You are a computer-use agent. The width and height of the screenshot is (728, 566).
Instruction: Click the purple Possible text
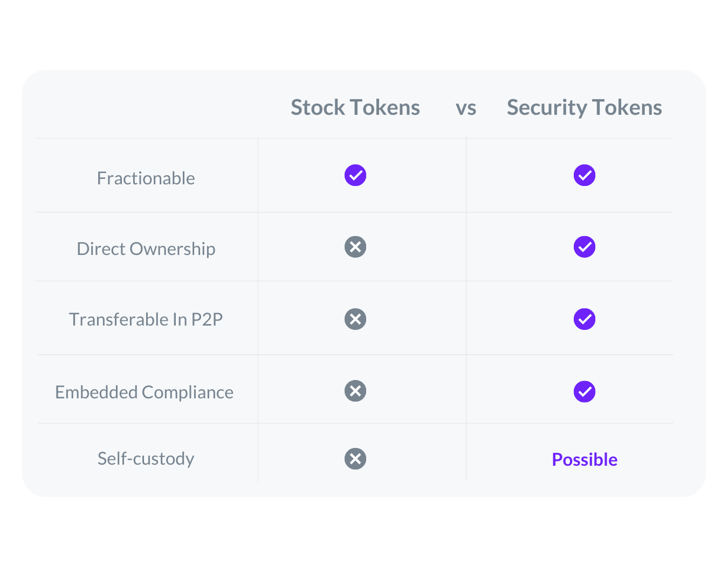click(585, 459)
